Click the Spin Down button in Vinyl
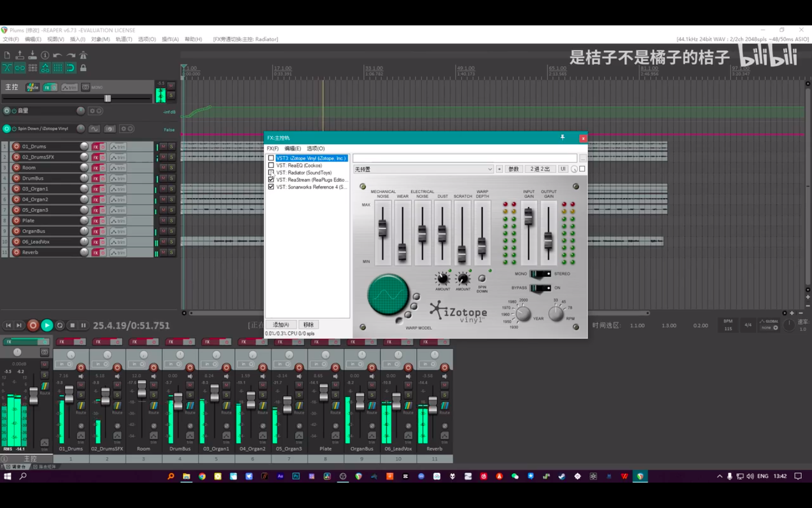 tap(482, 278)
